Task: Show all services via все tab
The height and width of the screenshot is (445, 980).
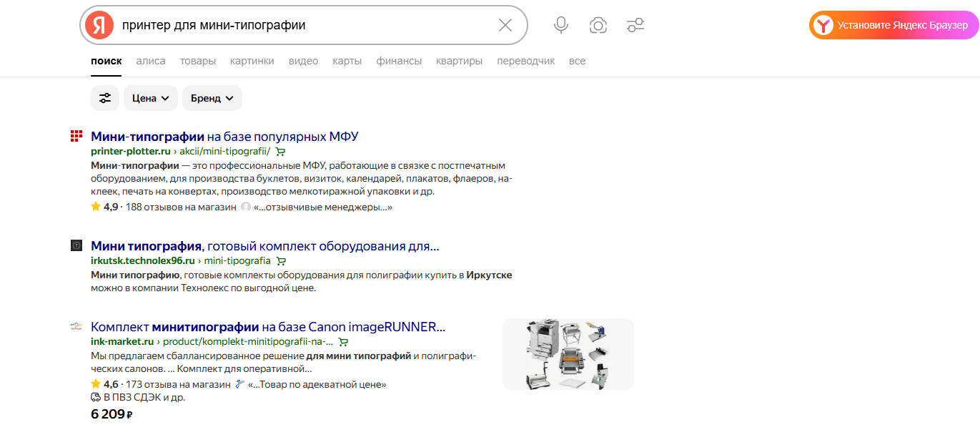Action: point(578,61)
